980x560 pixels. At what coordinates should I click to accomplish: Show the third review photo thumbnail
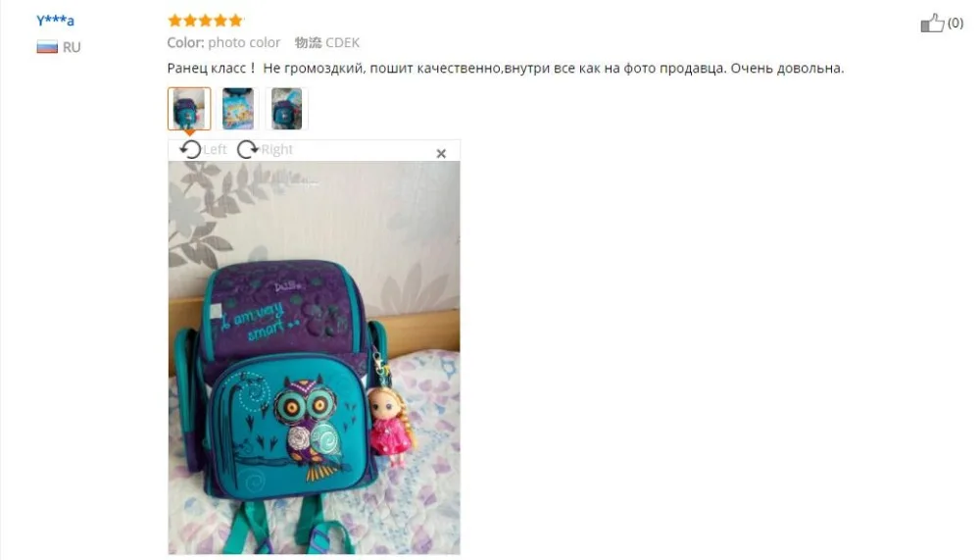tap(286, 108)
